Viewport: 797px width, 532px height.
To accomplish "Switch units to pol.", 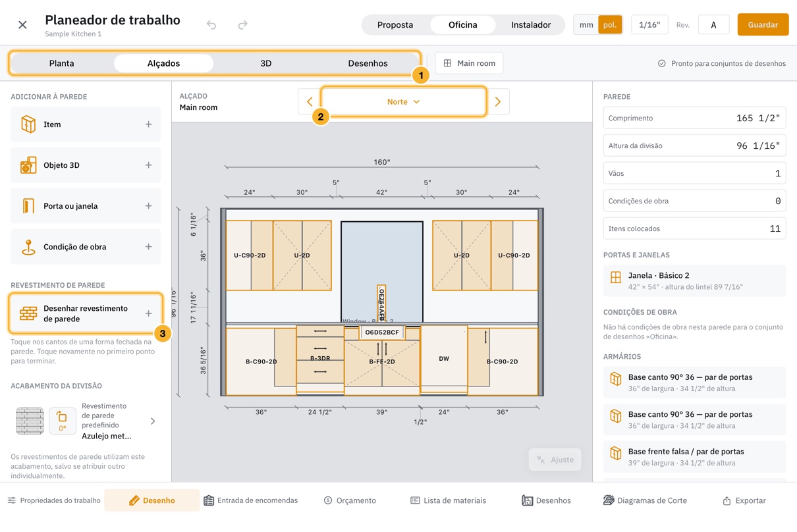I will click(x=610, y=25).
